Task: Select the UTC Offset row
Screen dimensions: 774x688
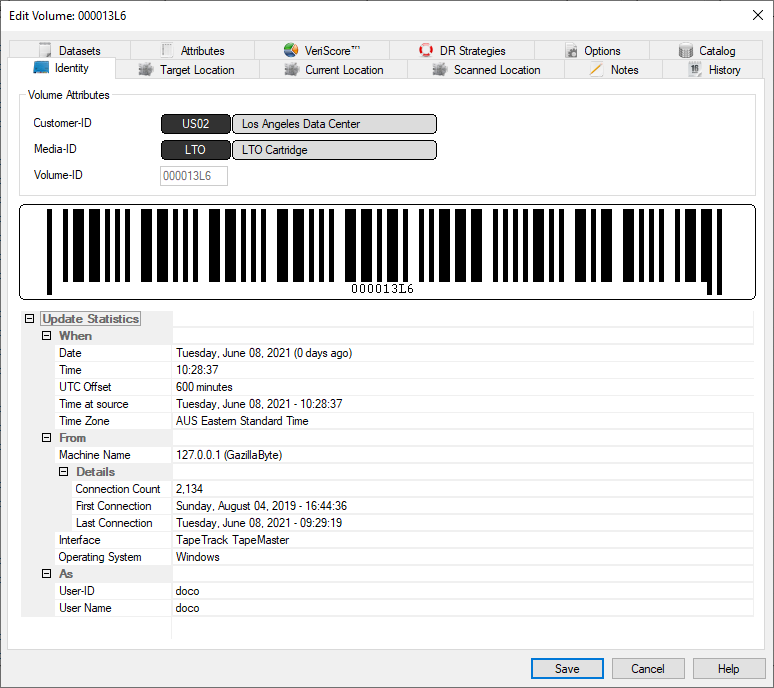Action: click(x=404, y=387)
